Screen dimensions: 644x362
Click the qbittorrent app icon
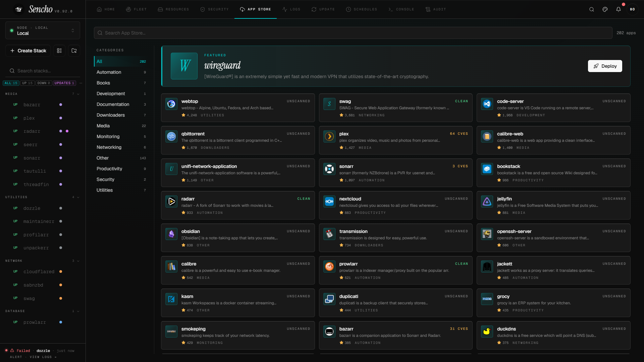tap(171, 136)
